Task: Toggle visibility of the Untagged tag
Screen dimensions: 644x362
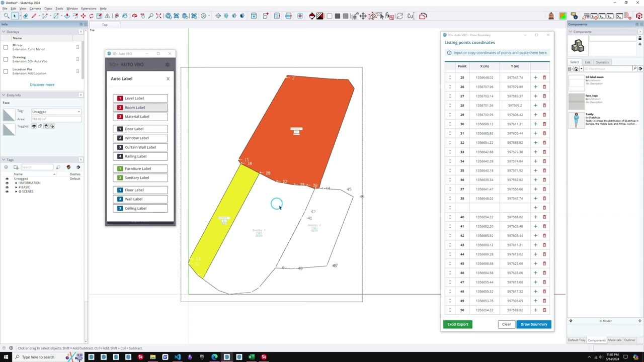Action: pyautogui.click(x=7, y=179)
